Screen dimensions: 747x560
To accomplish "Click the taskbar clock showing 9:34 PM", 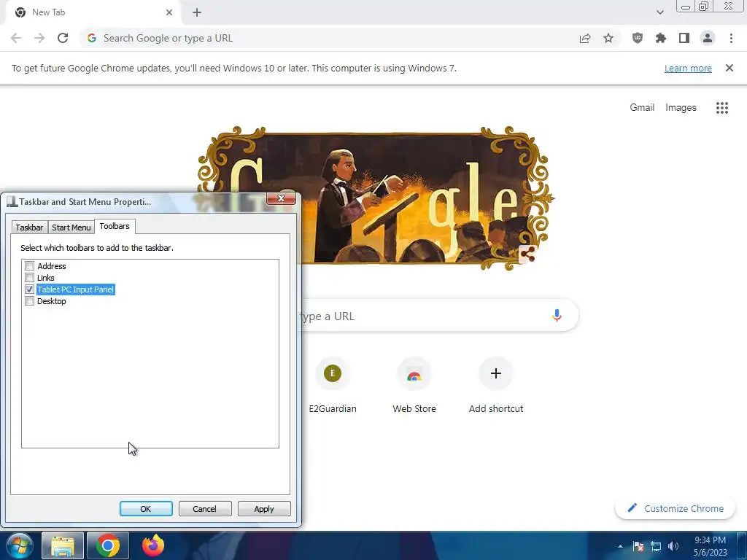I will (x=710, y=546).
